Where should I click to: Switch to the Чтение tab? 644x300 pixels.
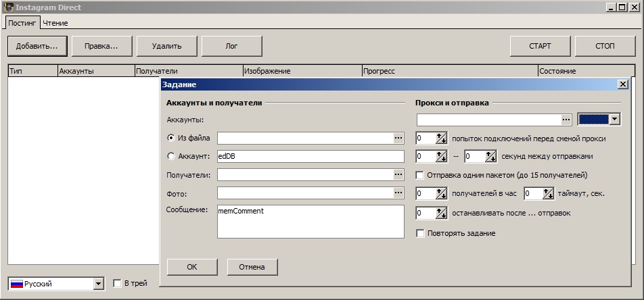[55, 23]
